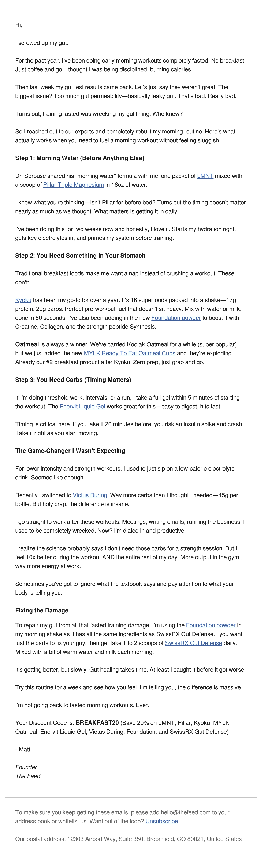Open Foundation powder link in Kyoku paragraph
The width and height of the screenshot is (257, 868).
tap(176, 318)
